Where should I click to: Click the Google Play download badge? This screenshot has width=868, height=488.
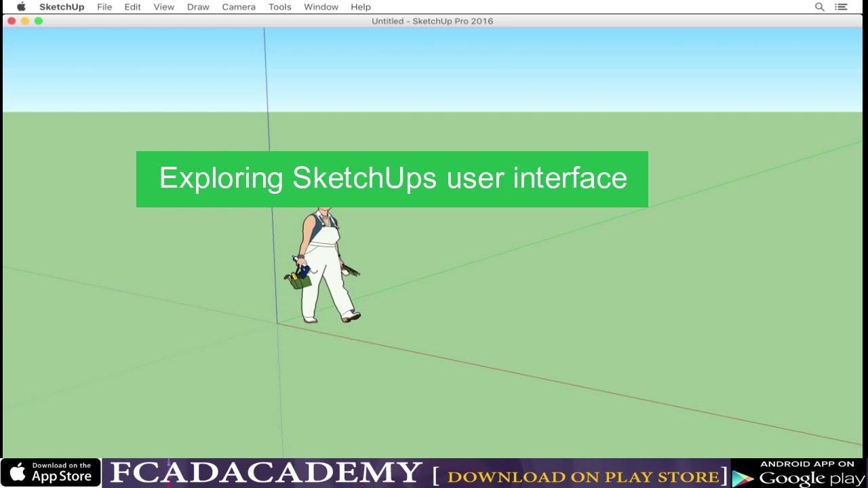(x=800, y=473)
